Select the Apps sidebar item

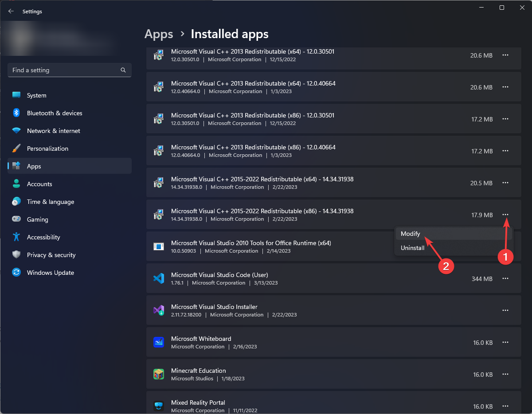click(x=70, y=166)
